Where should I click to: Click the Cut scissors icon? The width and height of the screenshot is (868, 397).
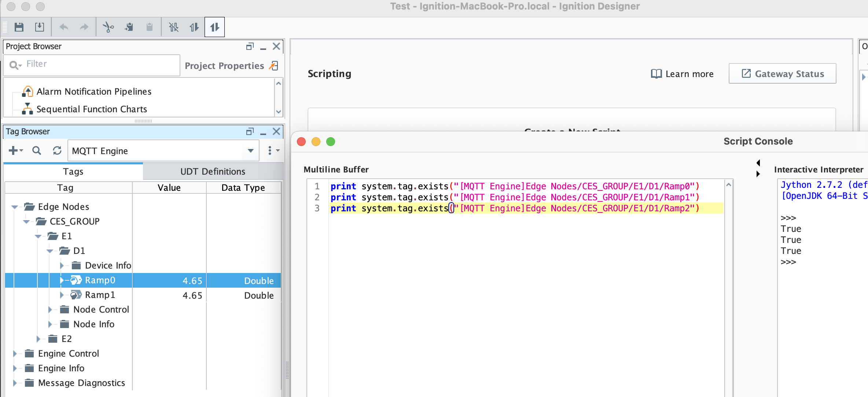click(x=108, y=27)
